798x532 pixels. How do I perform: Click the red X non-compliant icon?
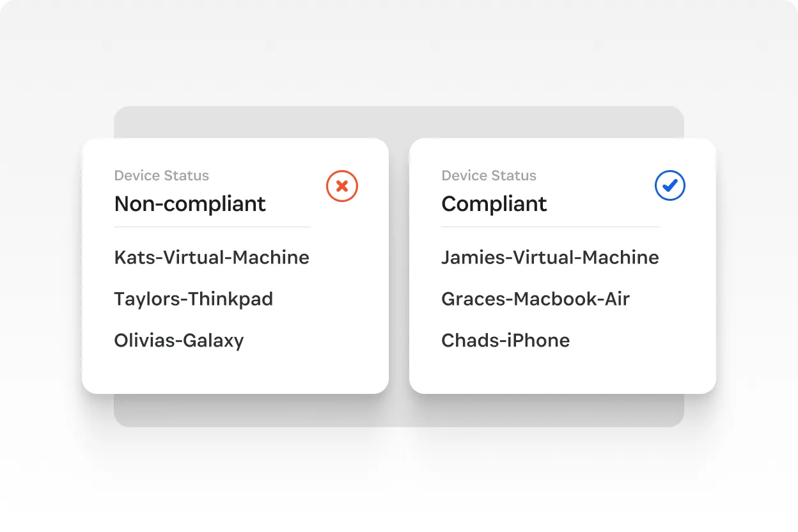pyautogui.click(x=342, y=186)
